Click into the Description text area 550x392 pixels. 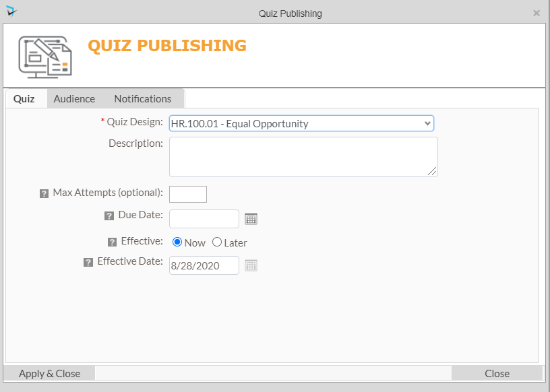tap(303, 157)
